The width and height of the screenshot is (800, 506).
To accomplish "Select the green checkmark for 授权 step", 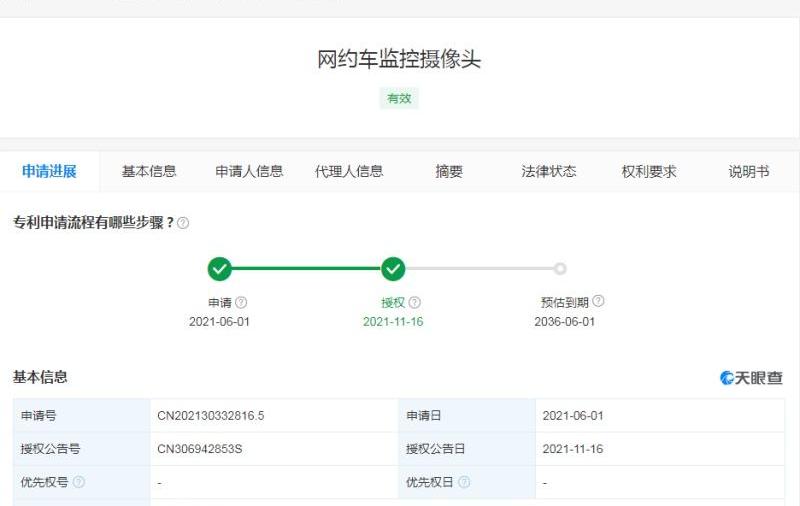I will [x=393, y=269].
